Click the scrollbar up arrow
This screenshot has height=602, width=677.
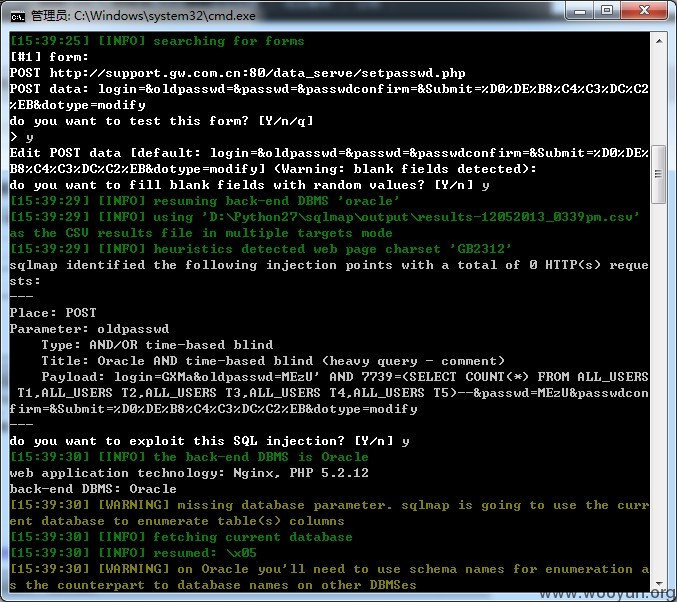pos(659,41)
